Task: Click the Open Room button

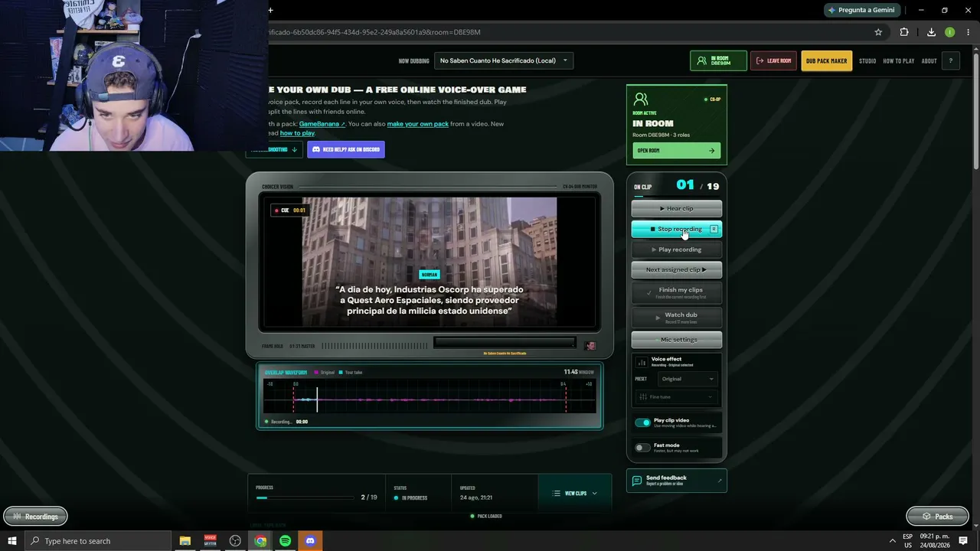Action: [x=676, y=151]
